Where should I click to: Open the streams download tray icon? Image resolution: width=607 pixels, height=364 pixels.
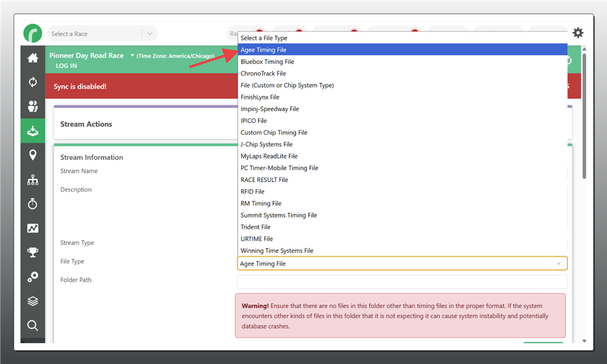[x=33, y=131]
